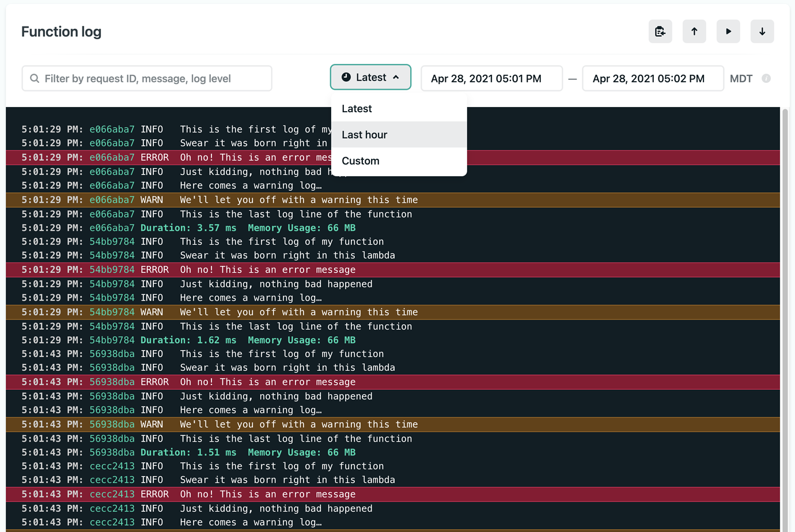This screenshot has height=532, width=795.
Task: Collapse the Latest time range dropdown
Action: coord(370,77)
